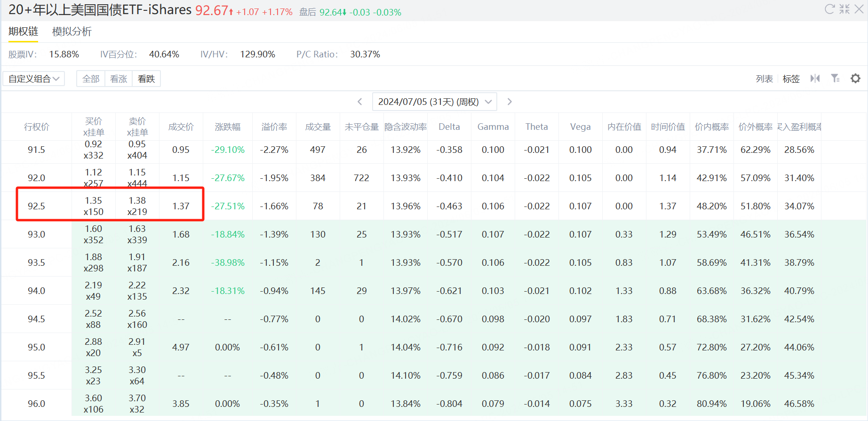This screenshot has width=868, height=421.
Task: Click the mirror layout icon next to 标签
Action: (815, 79)
